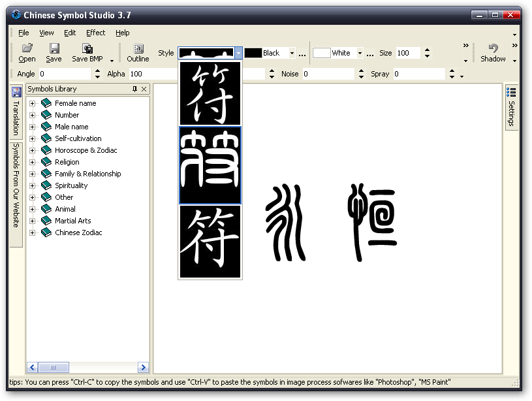Expand the Religion tree node
The height and width of the screenshot is (401, 532).
click(32, 163)
